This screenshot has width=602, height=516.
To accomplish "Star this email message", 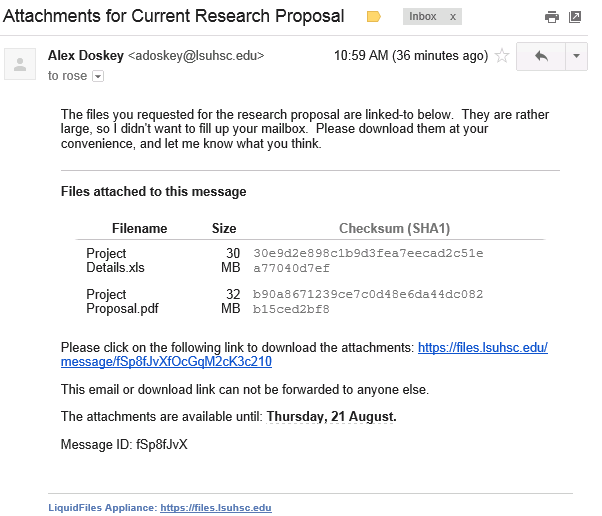I will click(x=502, y=56).
